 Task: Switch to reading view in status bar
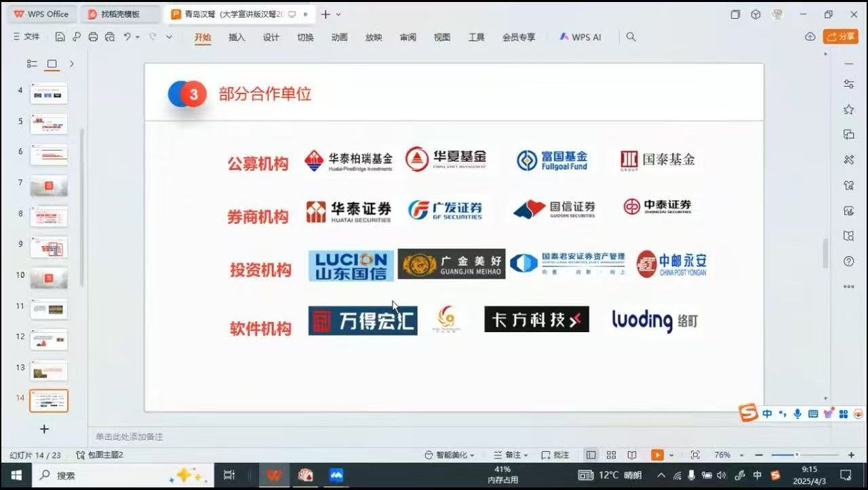[631, 455]
